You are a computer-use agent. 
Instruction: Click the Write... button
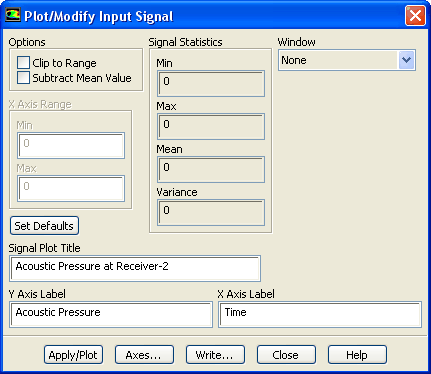point(215,355)
